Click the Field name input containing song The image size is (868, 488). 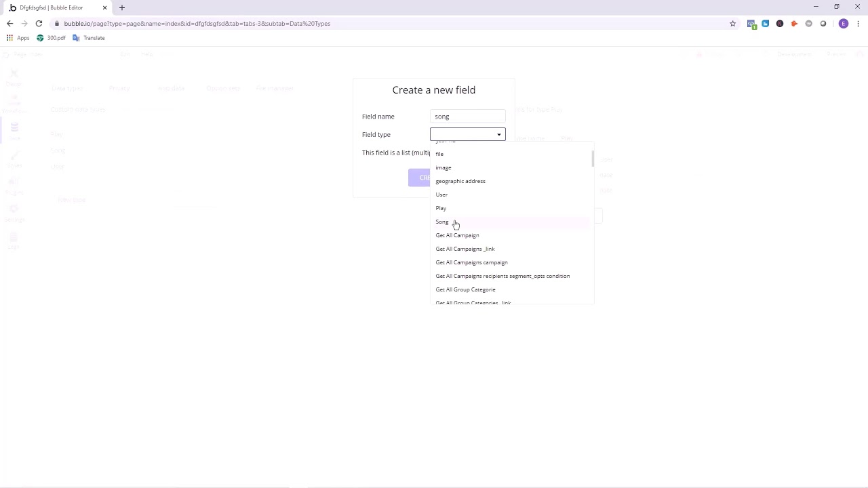pyautogui.click(x=468, y=117)
